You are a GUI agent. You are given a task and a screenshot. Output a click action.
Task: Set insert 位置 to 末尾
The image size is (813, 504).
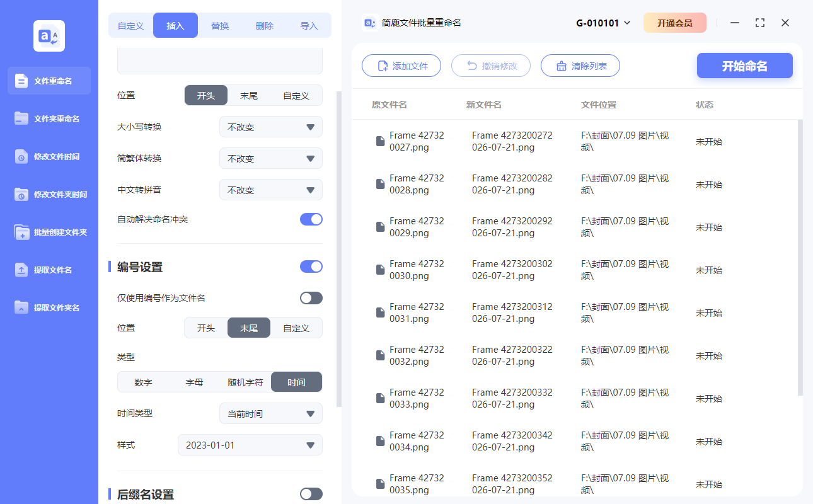coord(249,95)
